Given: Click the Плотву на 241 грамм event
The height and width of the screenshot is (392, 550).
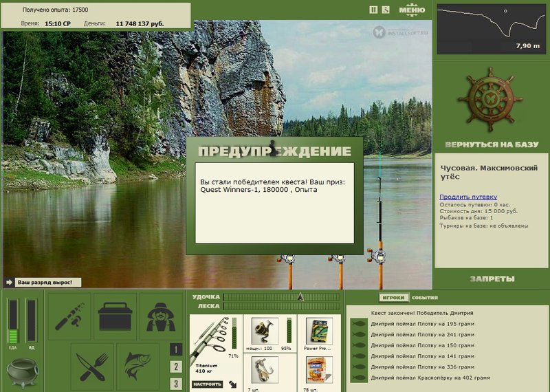Looking at the screenshot, I should pos(422,334).
